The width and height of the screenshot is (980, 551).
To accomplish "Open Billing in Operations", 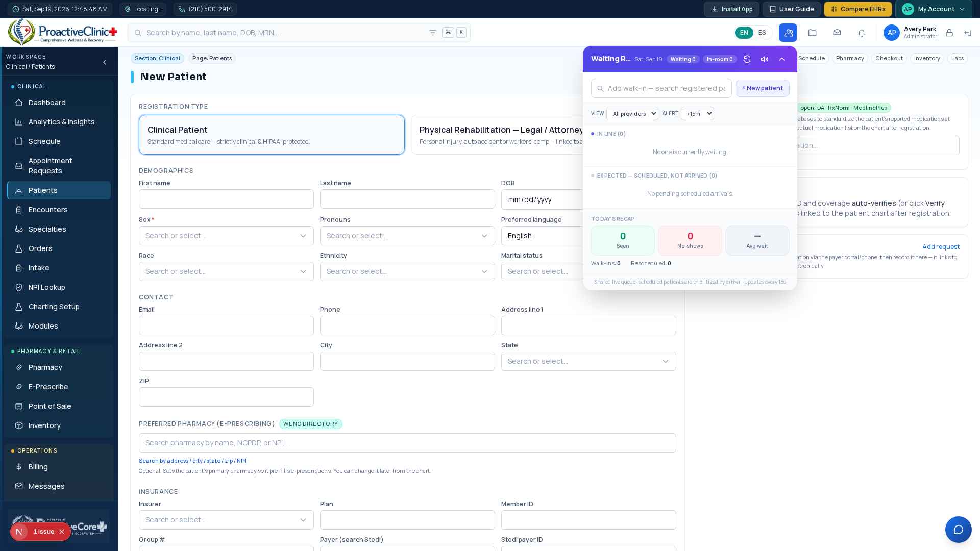I will click(59, 467).
